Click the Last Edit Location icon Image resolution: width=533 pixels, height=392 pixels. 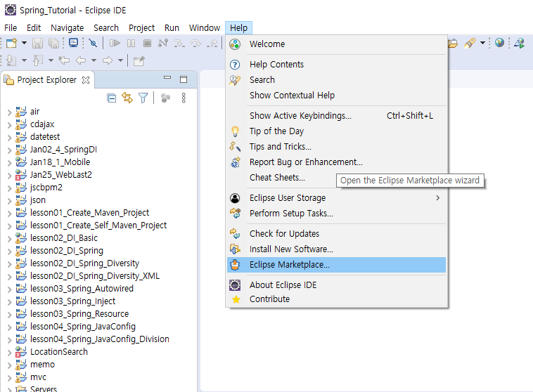(64, 60)
